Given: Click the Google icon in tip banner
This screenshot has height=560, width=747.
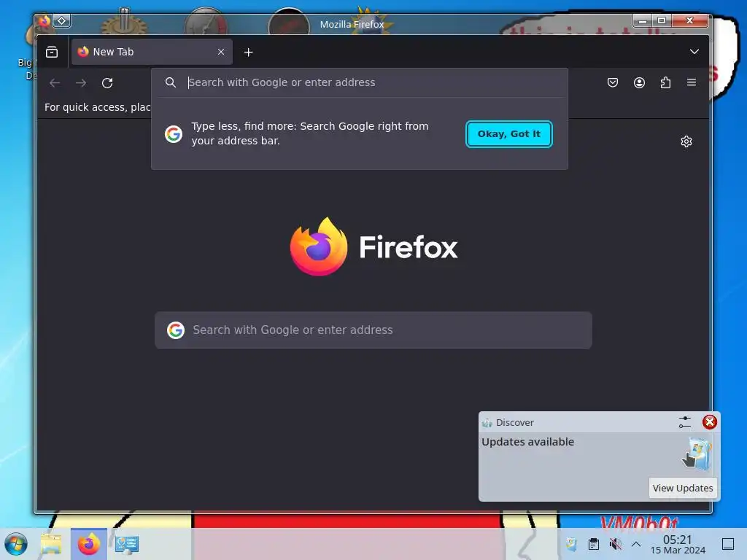Looking at the screenshot, I should pyautogui.click(x=174, y=134).
